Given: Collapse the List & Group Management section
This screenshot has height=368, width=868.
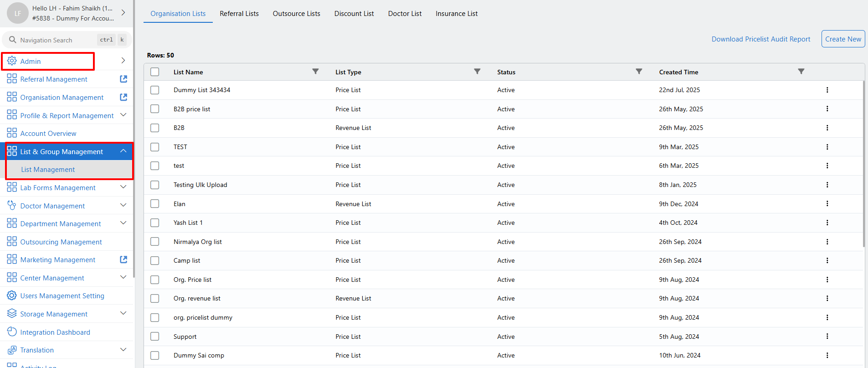Looking at the screenshot, I should pos(123,151).
